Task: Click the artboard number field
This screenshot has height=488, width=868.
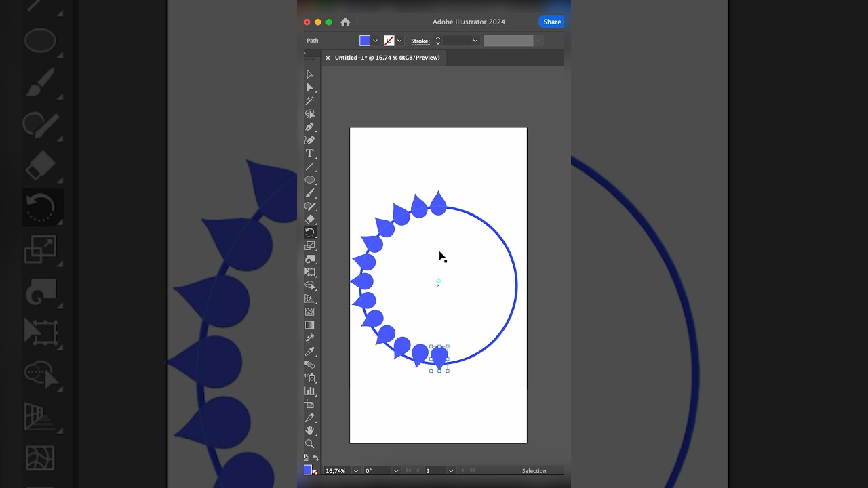Action: (x=436, y=470)
